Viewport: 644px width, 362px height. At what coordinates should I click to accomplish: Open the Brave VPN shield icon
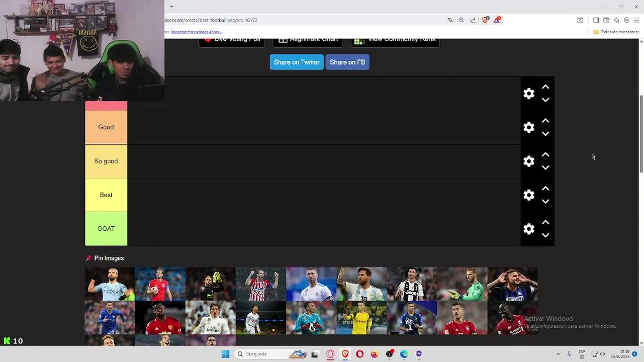[626, 20]
